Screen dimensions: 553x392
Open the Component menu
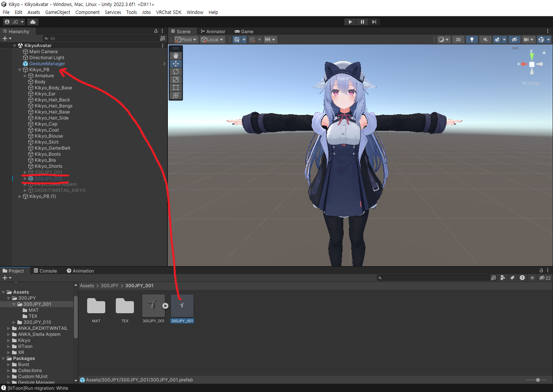click(88, 12)
